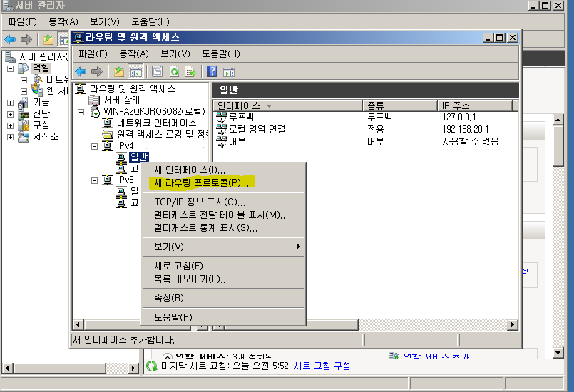Click Back arrow in Server Manager toolbar
The image size is (574, 392).
[10, 39]
